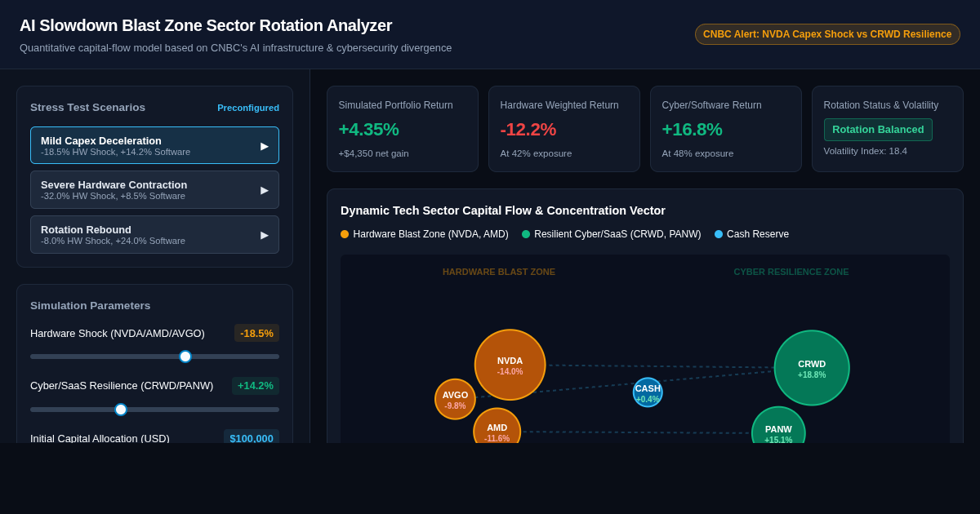Click the Preconfigured label
Viewport: 980px width, 514px height.
248,108
